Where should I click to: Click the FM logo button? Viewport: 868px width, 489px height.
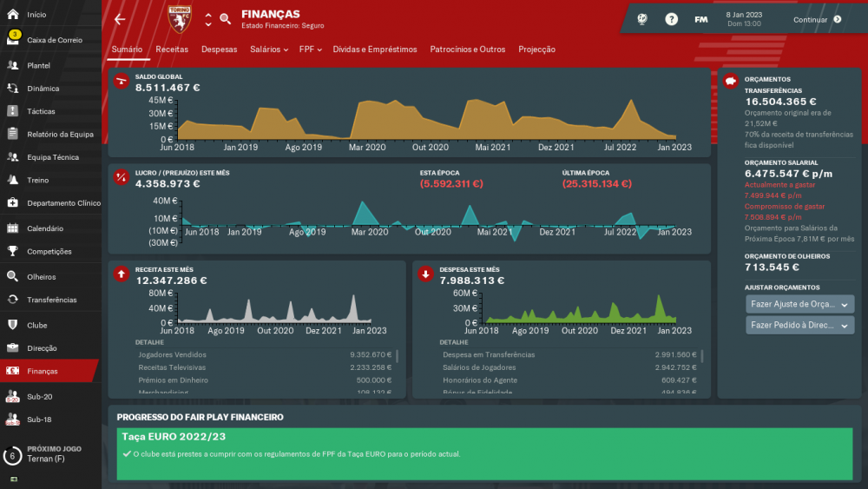click(x=700, y=19)
